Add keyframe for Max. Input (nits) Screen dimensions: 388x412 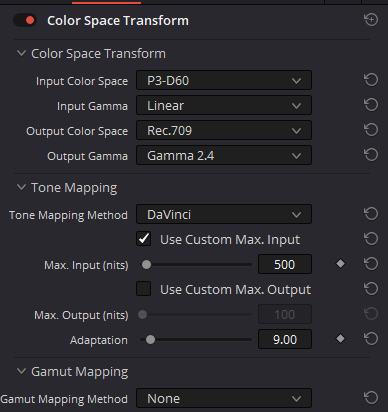tap(340, 264)
